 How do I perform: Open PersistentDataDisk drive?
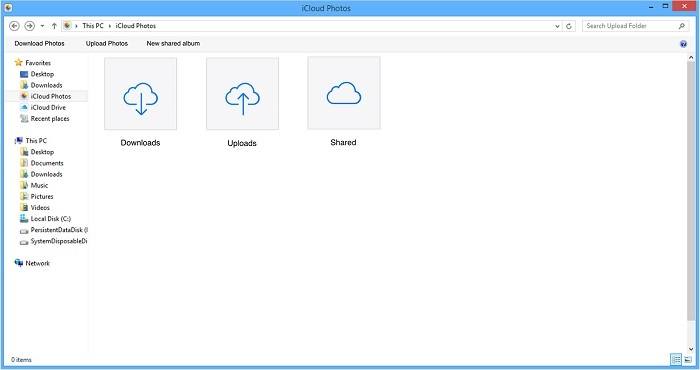click(59, 230)
